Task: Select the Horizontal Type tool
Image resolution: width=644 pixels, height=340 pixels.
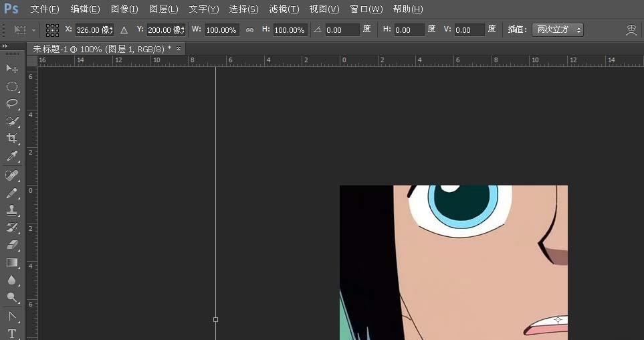Action: pos(12,334)
